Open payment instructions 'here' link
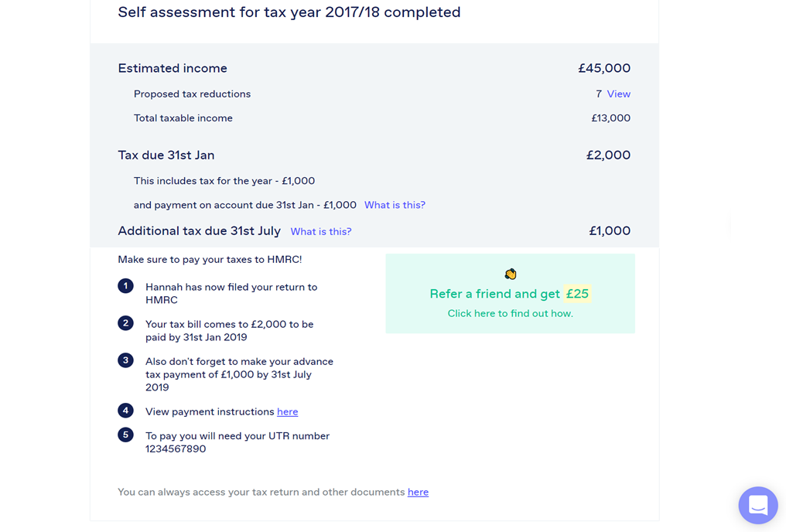 click(x=287, y=412)
